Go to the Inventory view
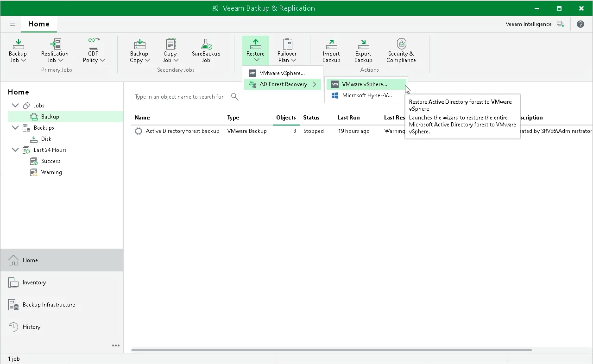This screenshot has height=364, width=593. [x=62, y=282]
